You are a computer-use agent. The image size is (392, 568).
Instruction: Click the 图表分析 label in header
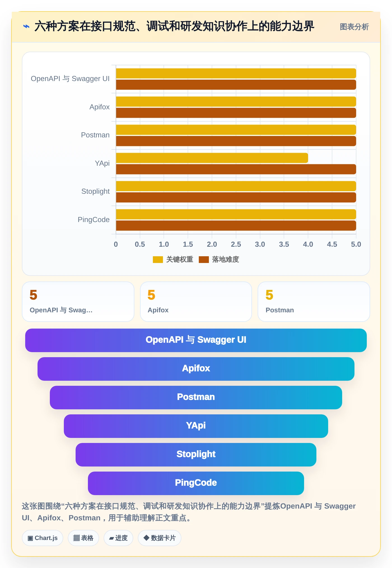click(x=354, y=27)
